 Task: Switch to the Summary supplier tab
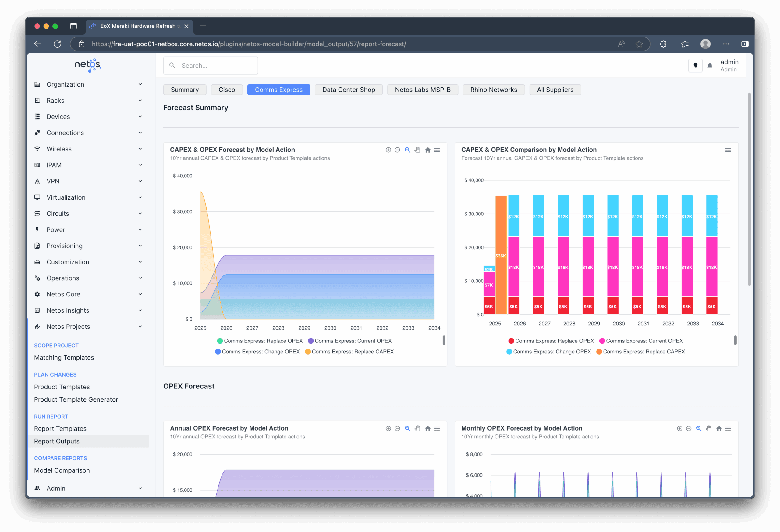[x=185, y=90]
